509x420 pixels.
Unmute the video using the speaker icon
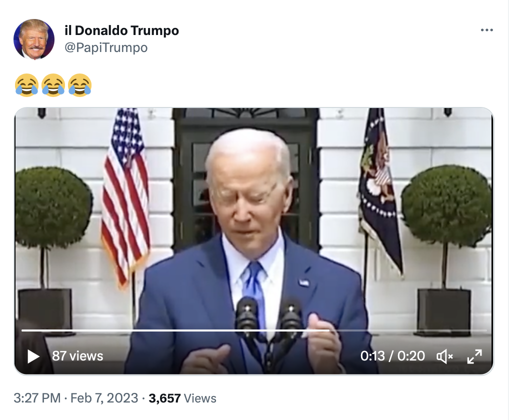point(444,356)
